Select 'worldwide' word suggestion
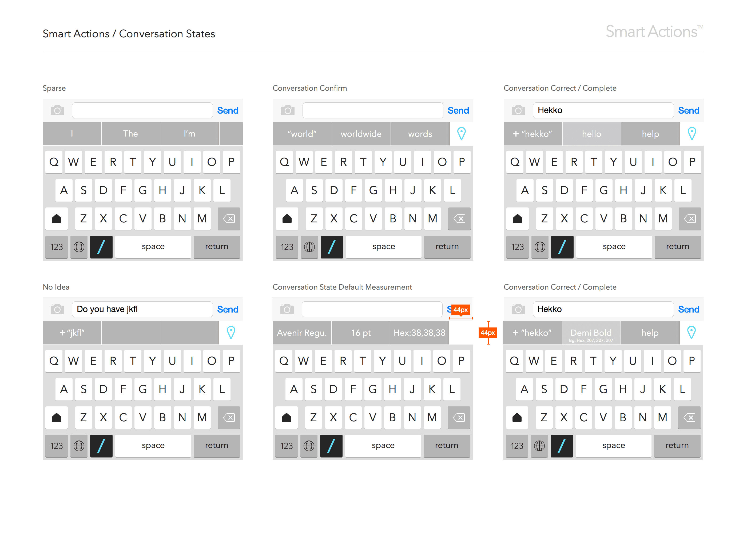 (361, 134)
